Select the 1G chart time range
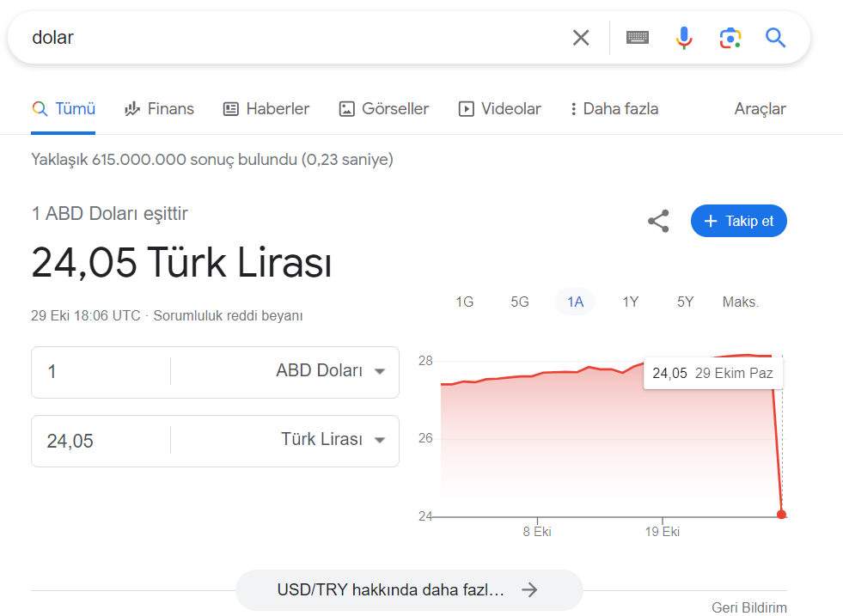843x616 pixels. 464,302
